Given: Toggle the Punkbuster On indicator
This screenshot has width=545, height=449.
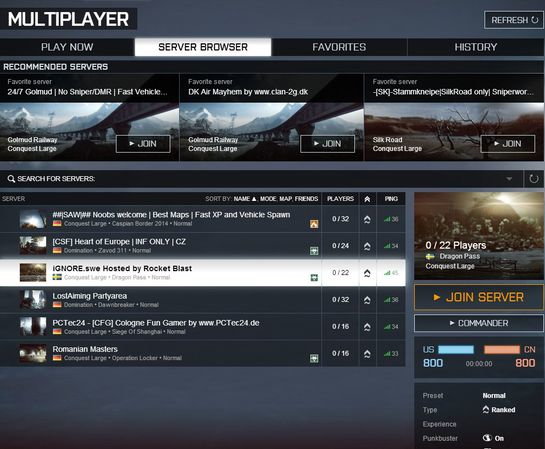Looking at the screenshot, I should pyautogui.click(x=494, y=438).
